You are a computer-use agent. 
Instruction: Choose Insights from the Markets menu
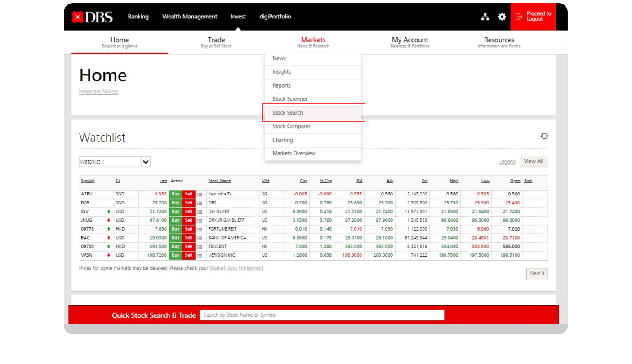click(313, 72)
